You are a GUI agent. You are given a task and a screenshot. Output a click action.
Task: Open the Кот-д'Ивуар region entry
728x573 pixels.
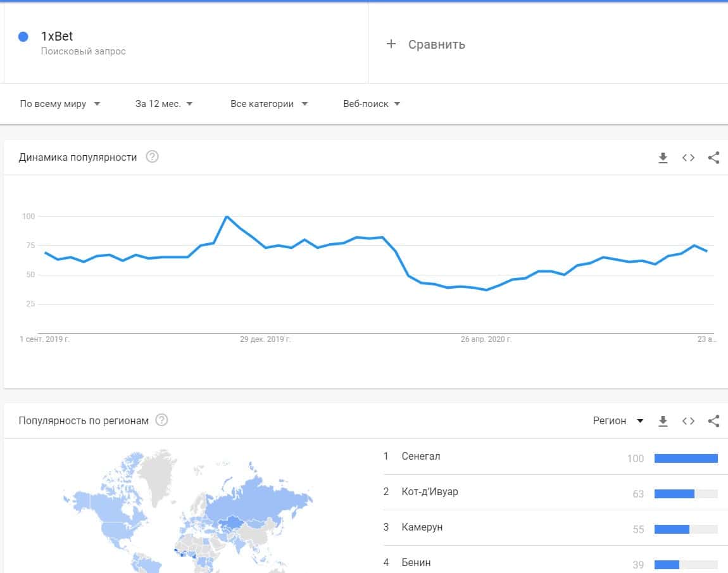429,492
